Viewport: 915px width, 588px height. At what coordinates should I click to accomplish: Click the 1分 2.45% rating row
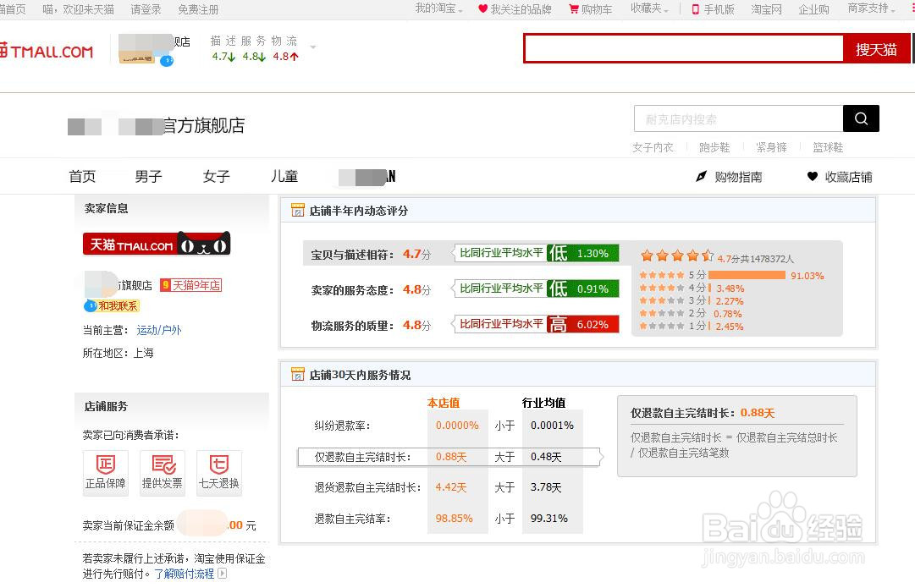(692, 326)
